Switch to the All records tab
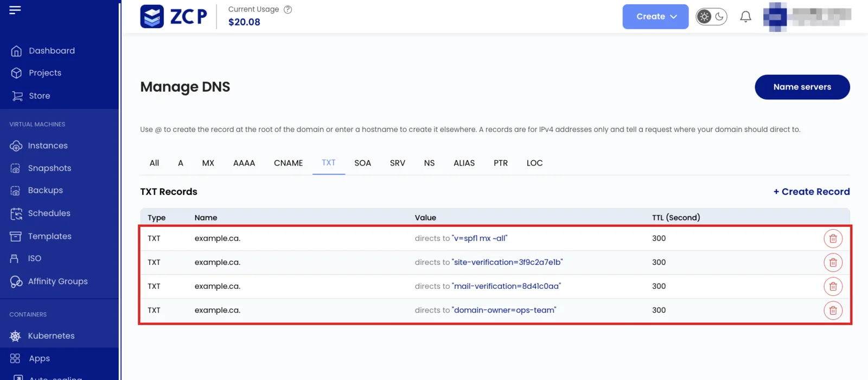Viewport: 868px width, 380px height. click(154, 163)
